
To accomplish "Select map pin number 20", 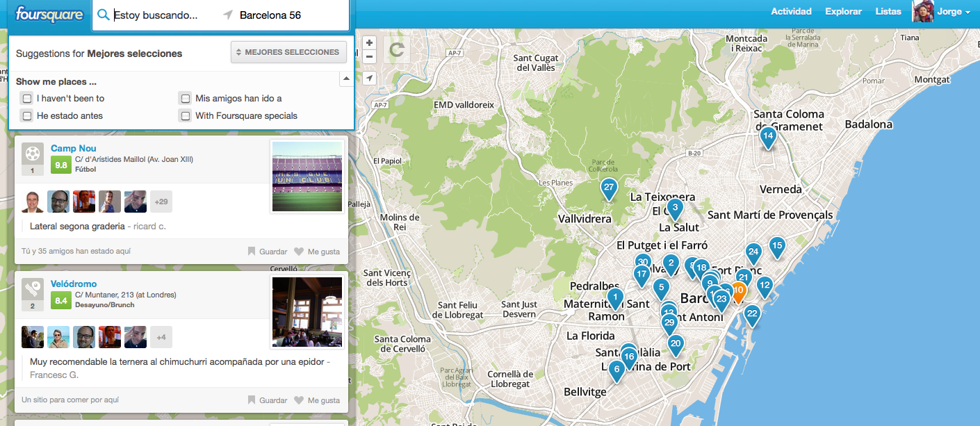I will (675, 344).
